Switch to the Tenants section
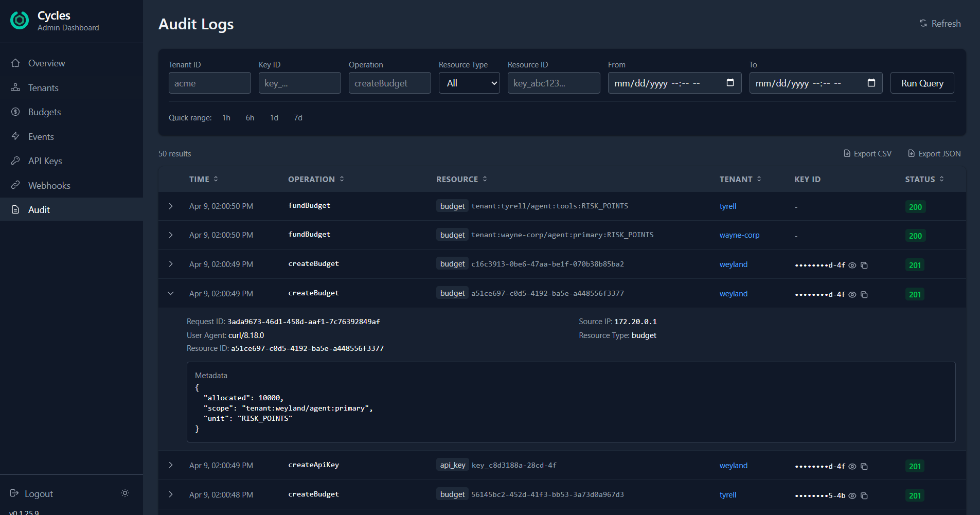The height and width of the screenshot is (515, 980). [x=43, y=87]
